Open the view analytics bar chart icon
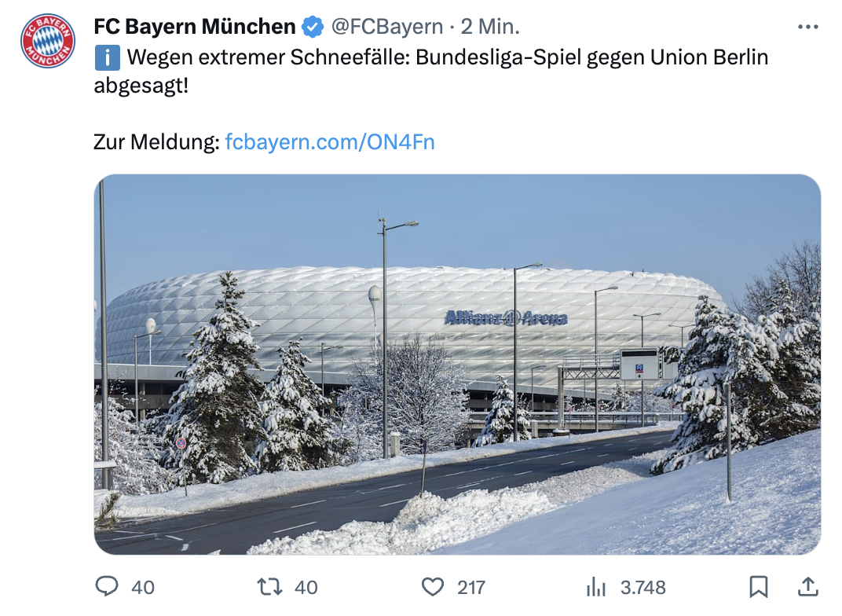The image size is (842, 616). (596, 586)
